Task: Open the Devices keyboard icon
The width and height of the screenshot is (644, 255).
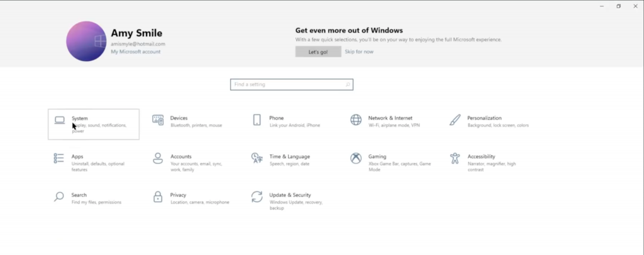Action: coord(158,120)
